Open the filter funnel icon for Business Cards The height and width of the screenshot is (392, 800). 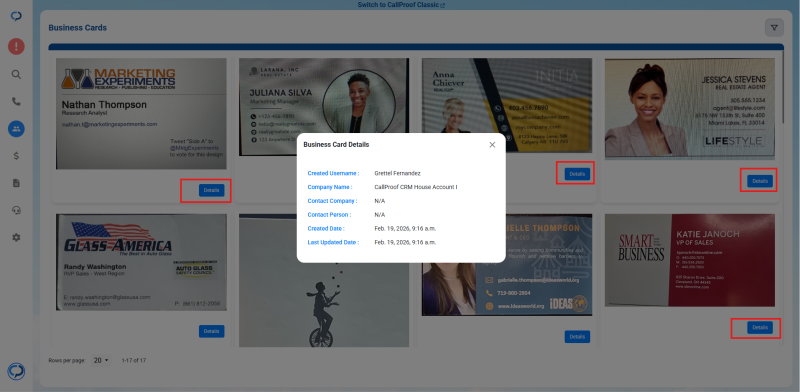tap(774, 28)
